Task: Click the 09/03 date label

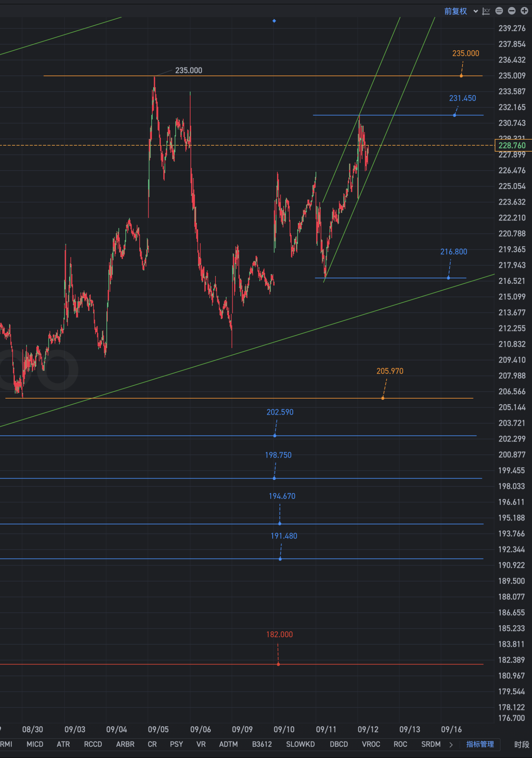Action: pos(75,729)
